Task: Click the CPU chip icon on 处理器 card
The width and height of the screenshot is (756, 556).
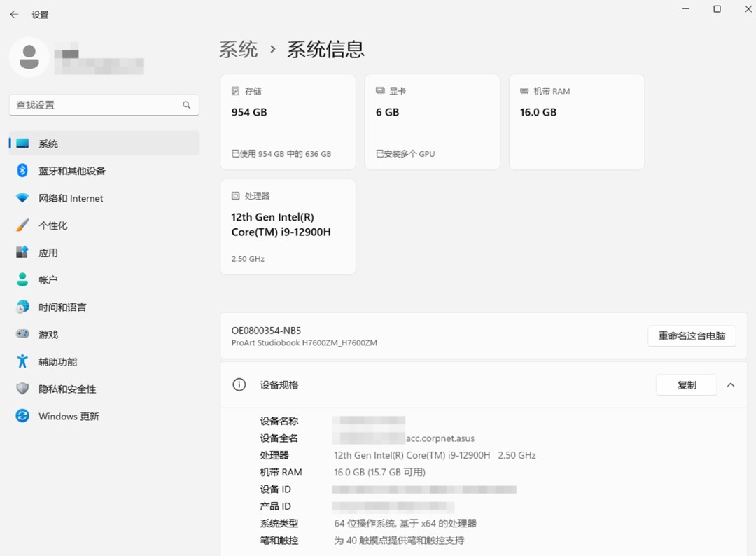Action: (x=236, y=196)
